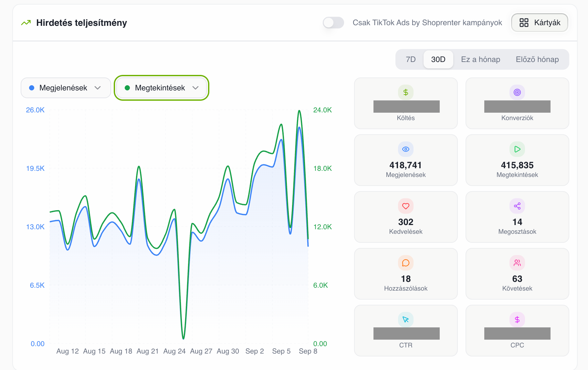588x370 pixels.
Task: Open the Megjelenések metric dropdown
Action: coord(66,88)
